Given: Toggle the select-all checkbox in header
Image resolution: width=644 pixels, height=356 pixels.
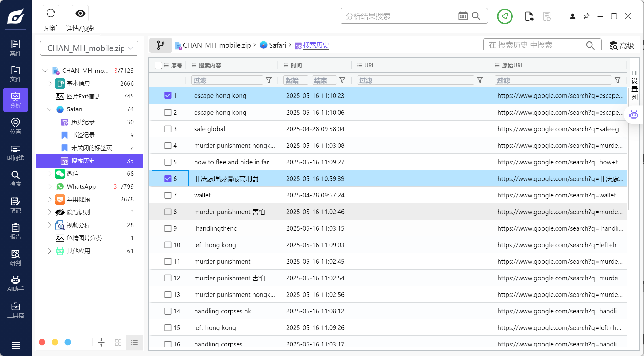Looking at the screenshot, I should click(x=158, y=65).
